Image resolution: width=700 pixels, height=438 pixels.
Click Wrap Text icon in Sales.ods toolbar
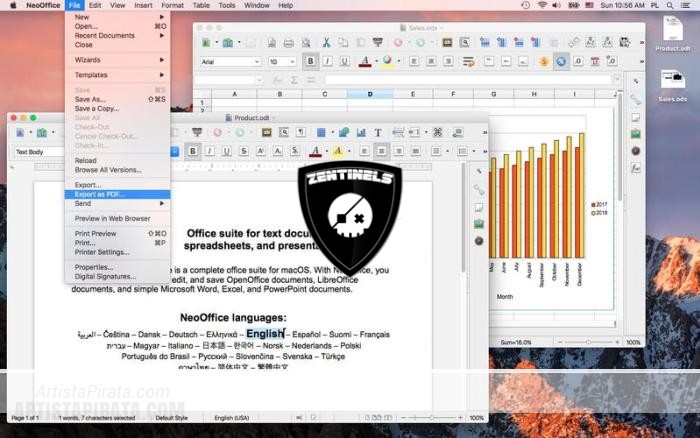pyautogui.click(x=468, y=61)
